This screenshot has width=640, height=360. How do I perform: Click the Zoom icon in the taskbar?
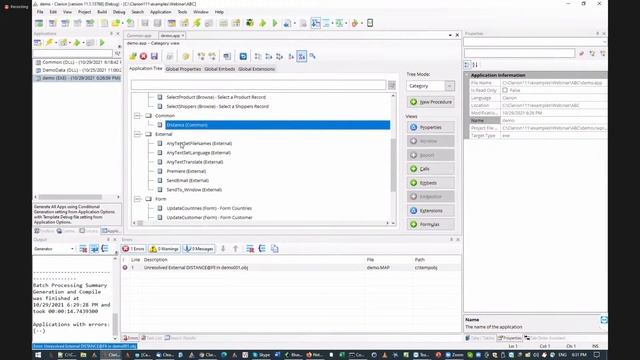tap(453, 355)
